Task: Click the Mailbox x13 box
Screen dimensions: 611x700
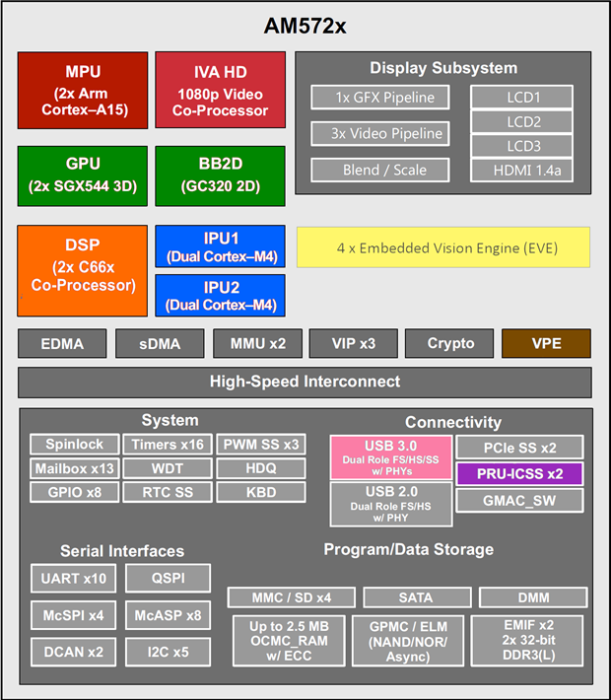Action: pos(75,468)
